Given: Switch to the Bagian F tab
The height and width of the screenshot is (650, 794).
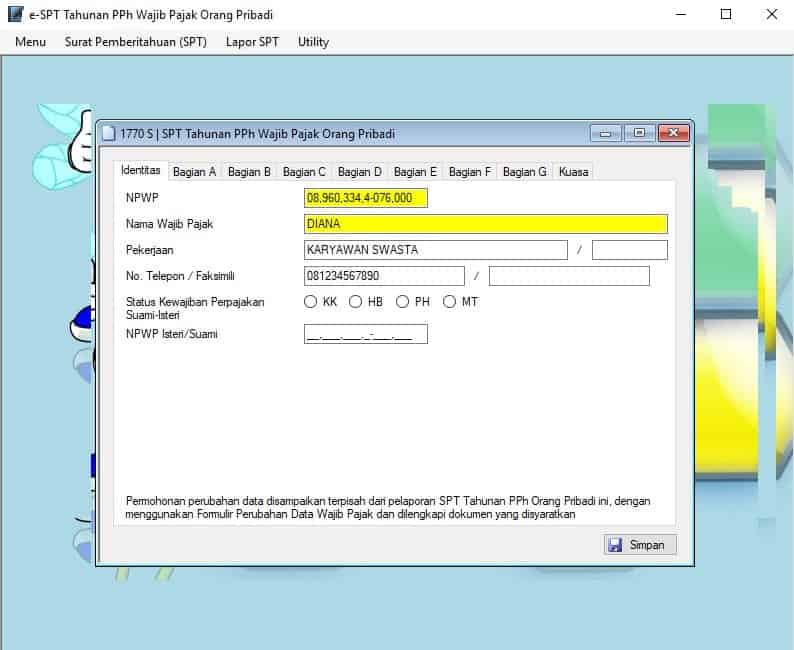Looking at the screenshot, I should pyautogui.click(x=470, y=172).
